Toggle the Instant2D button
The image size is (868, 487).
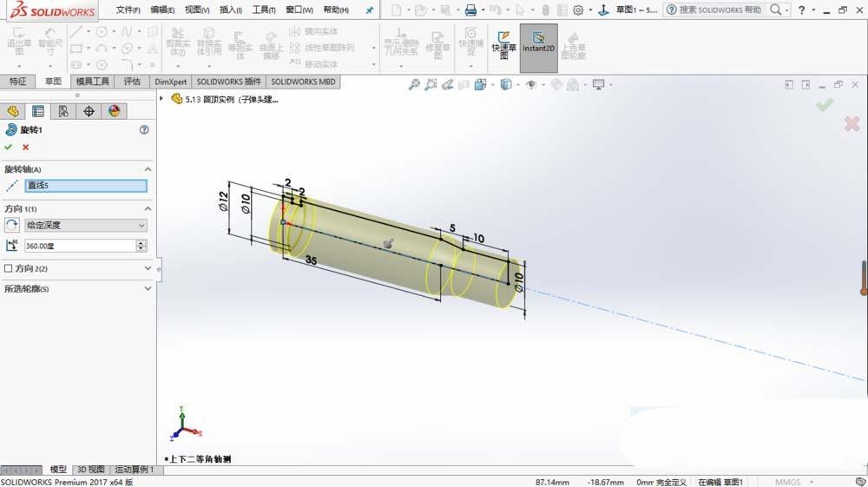[x=538, y=48]
